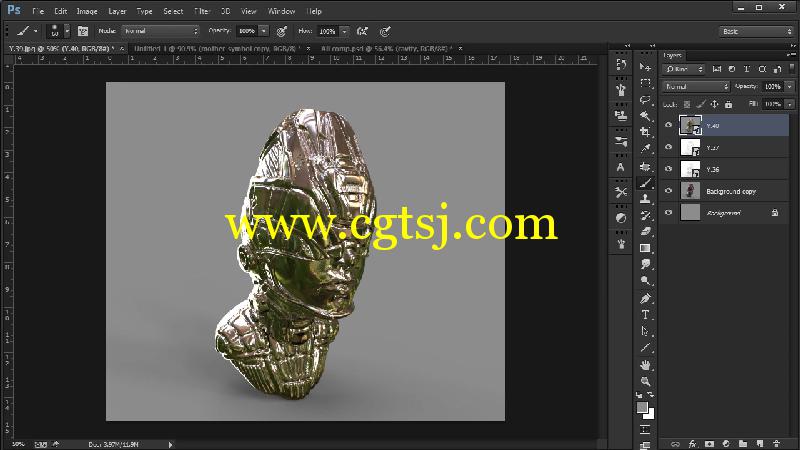Expand layer Fill slider arrow

click(790, 104)
